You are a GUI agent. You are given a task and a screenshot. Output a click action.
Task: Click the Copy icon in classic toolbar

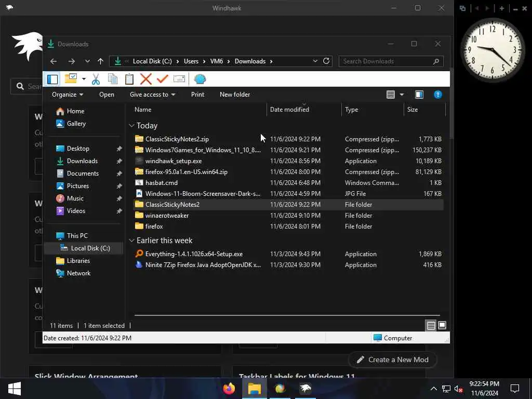pyautogui.click(x=112, y=79)
